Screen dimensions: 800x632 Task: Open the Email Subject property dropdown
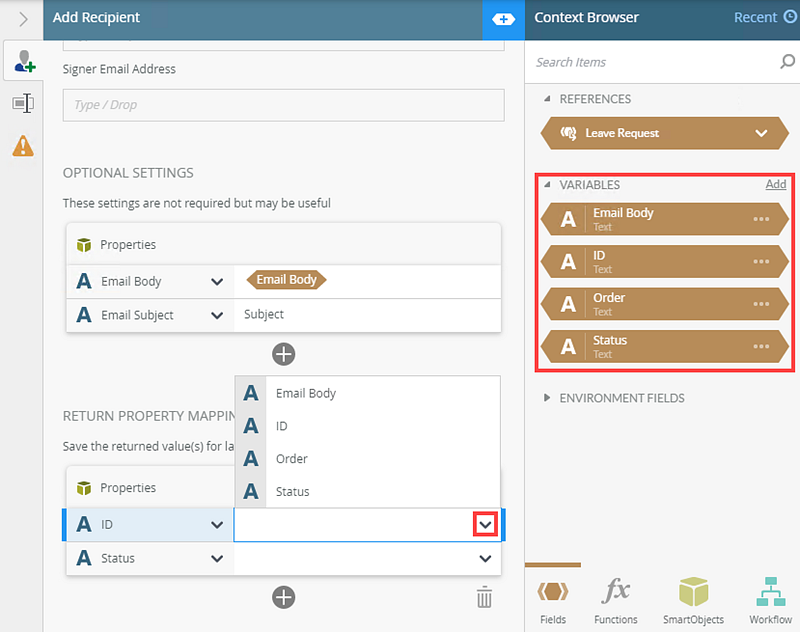217,316
